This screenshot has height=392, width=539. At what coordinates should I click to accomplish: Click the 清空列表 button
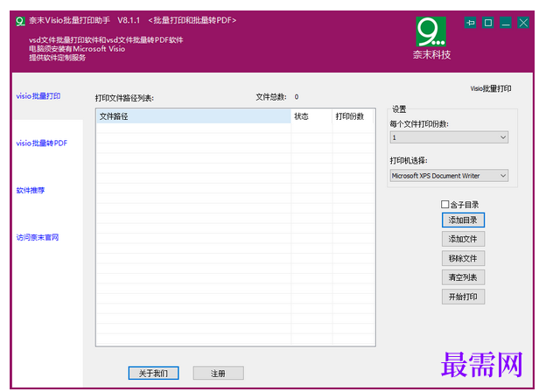click(463, 277)
